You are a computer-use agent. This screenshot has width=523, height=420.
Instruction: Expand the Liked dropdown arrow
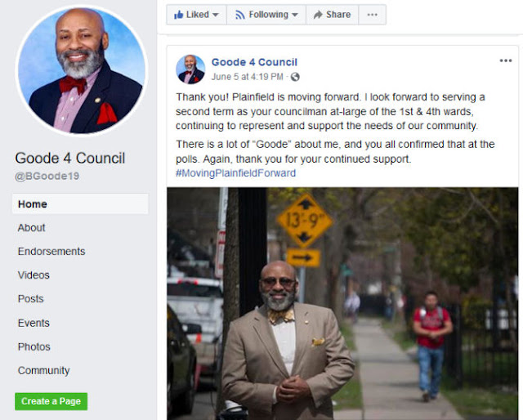click(216, 15)
